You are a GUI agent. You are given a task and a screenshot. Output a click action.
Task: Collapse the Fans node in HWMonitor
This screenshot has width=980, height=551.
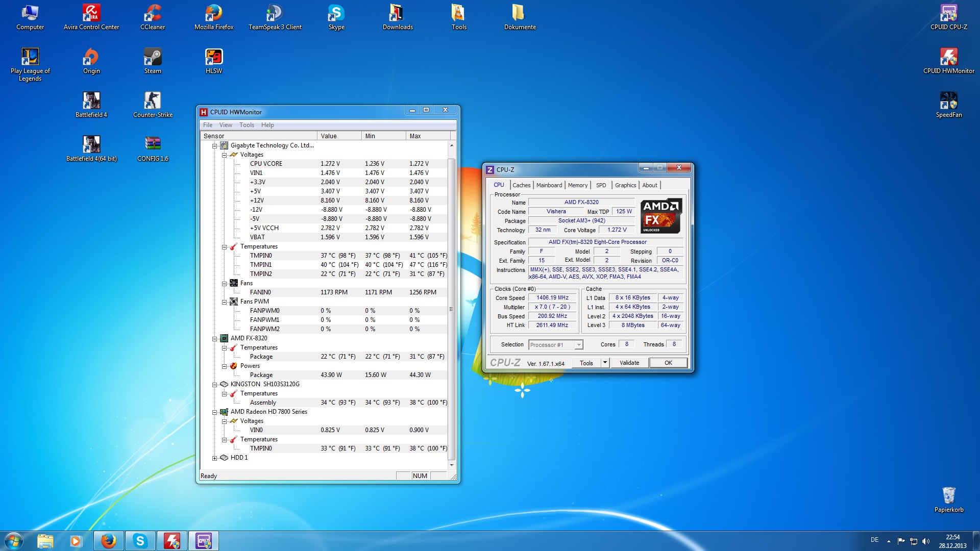[x=224, y=284]
